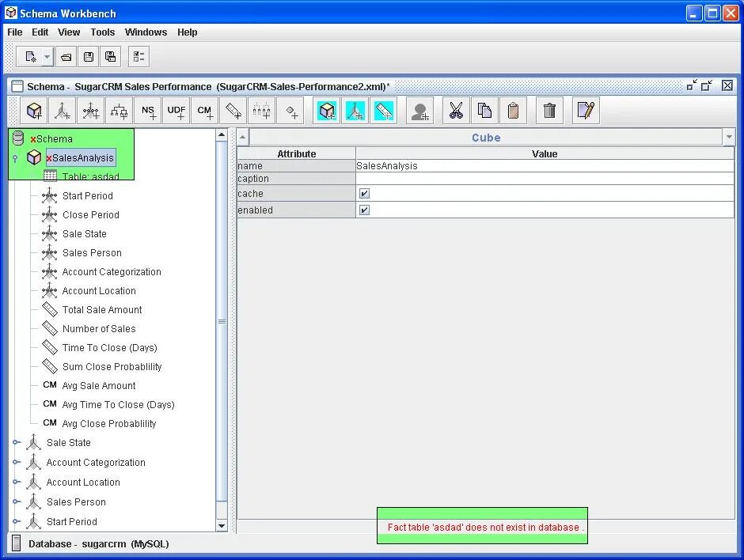The image size is (744, 560).
Task: Click the Save As icon
Action: coord(111,57)
